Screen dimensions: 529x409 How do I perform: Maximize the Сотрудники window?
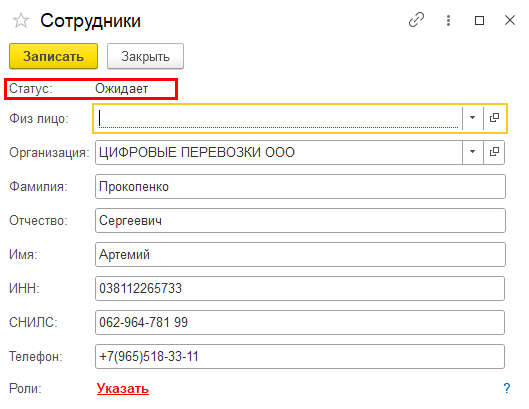click(479, 21)
